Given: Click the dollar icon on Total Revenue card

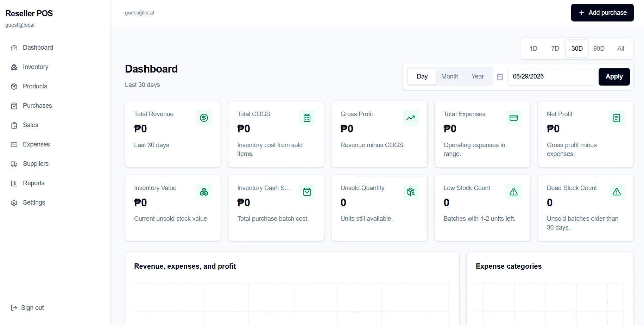Looking at the screenshot, I should click(204, 118).
